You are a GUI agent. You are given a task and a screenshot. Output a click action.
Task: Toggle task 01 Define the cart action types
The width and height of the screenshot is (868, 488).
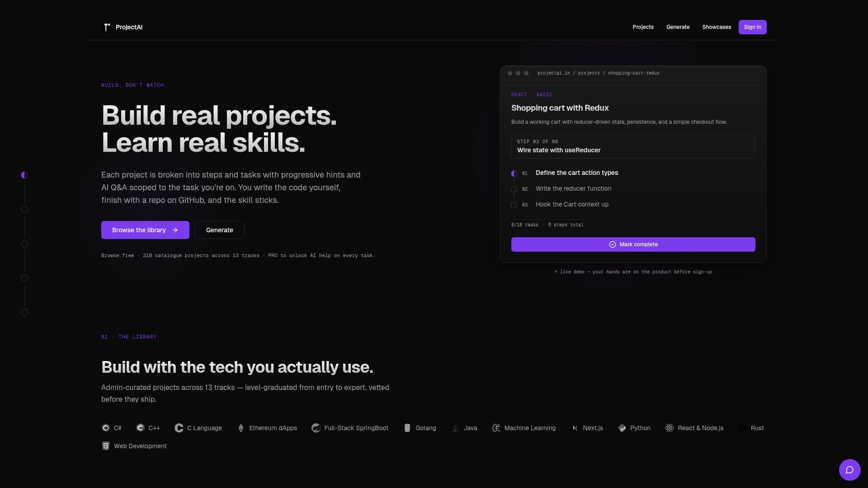514,174
